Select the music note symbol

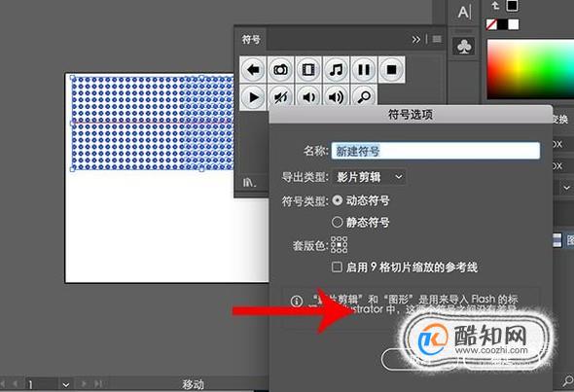click(x=336, y=69)
